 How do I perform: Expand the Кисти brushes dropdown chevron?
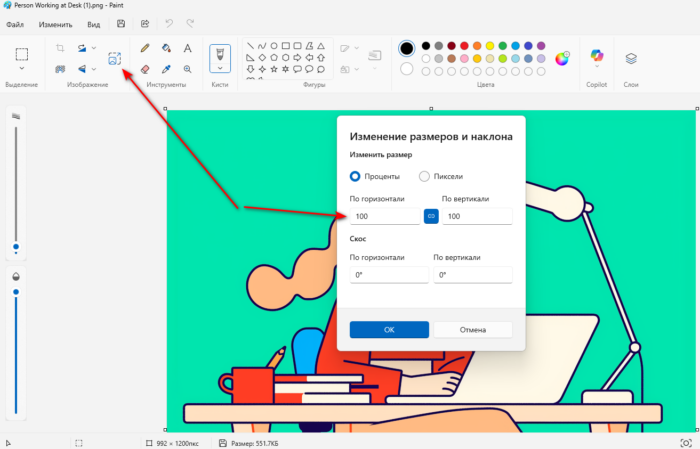coord(220,68)
